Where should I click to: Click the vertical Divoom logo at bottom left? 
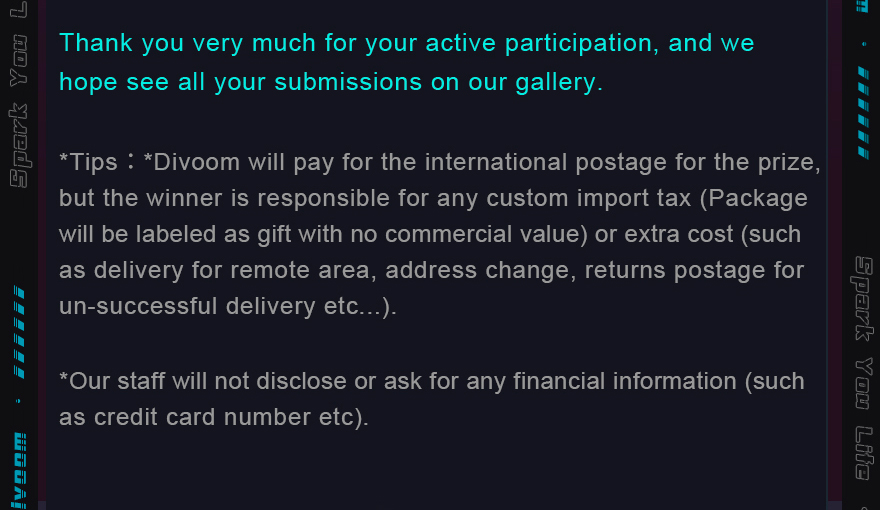19,472
